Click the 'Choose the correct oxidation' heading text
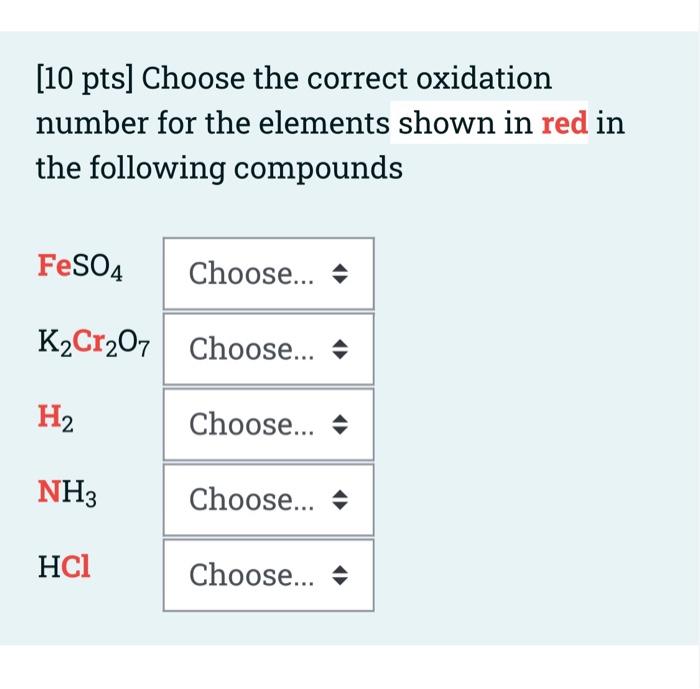The height and width of the screenshot is (689, 700). pos(346,78)
